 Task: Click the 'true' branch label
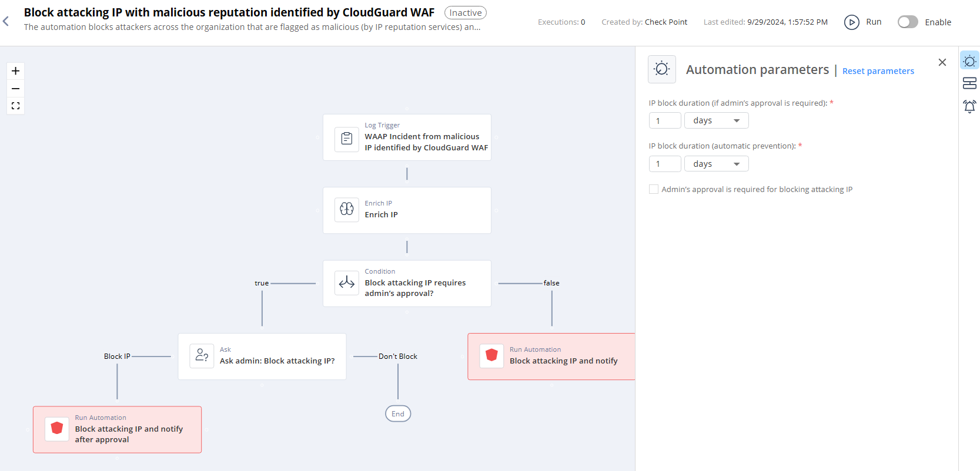tap(262, 283)
